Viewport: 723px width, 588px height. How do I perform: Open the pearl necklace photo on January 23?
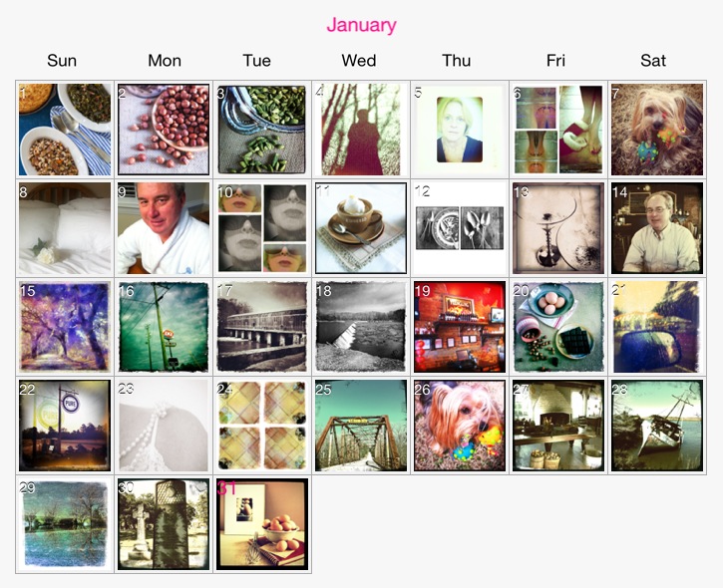(x=164, y=426)
